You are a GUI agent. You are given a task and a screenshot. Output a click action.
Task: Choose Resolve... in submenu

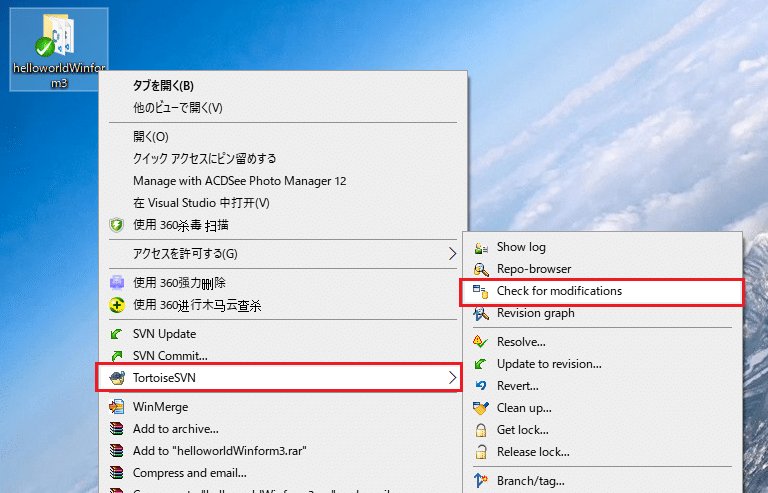point(602,342)
